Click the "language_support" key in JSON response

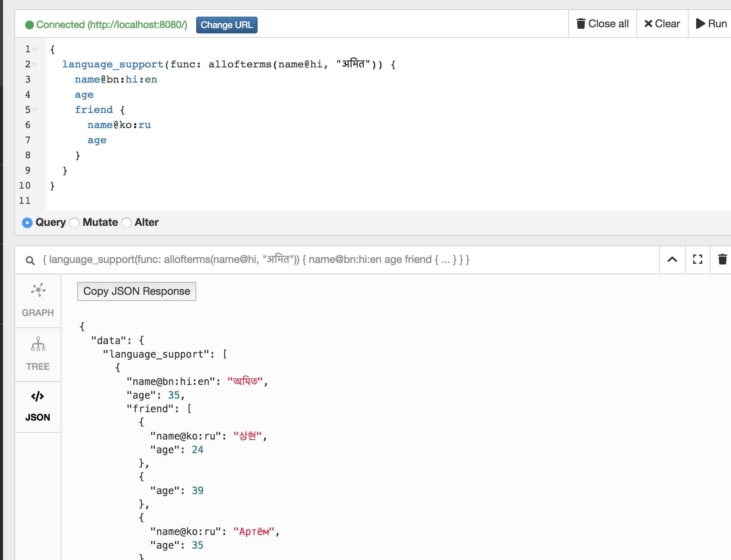pyautogui.click(x=156, y=354)
